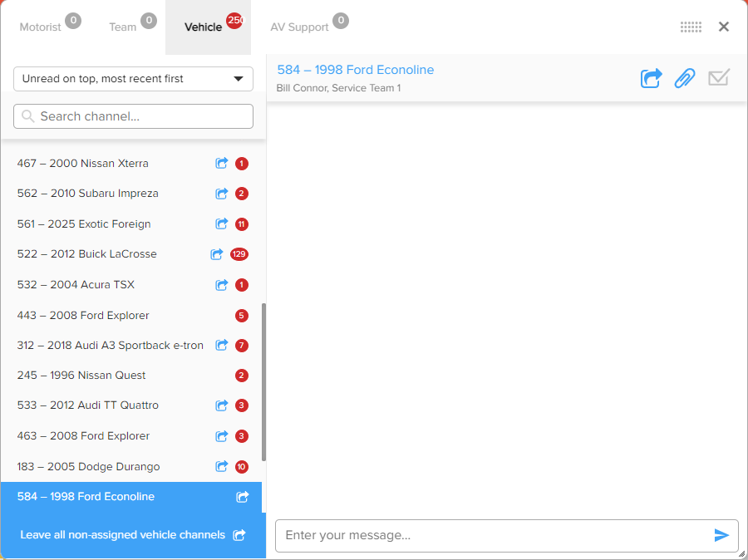
Task: Switch to the Motorist tab
Action: coord(41,27)
